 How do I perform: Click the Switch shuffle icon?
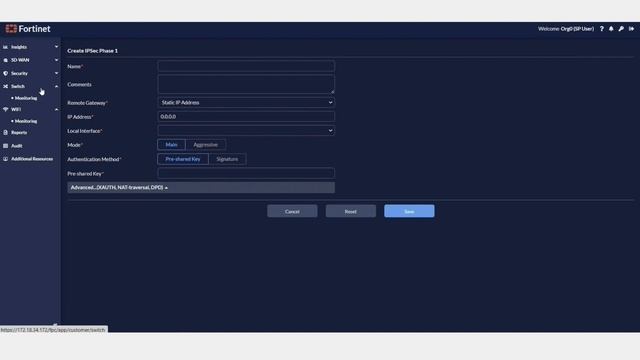pyautogui.click(x=5, y=87)
